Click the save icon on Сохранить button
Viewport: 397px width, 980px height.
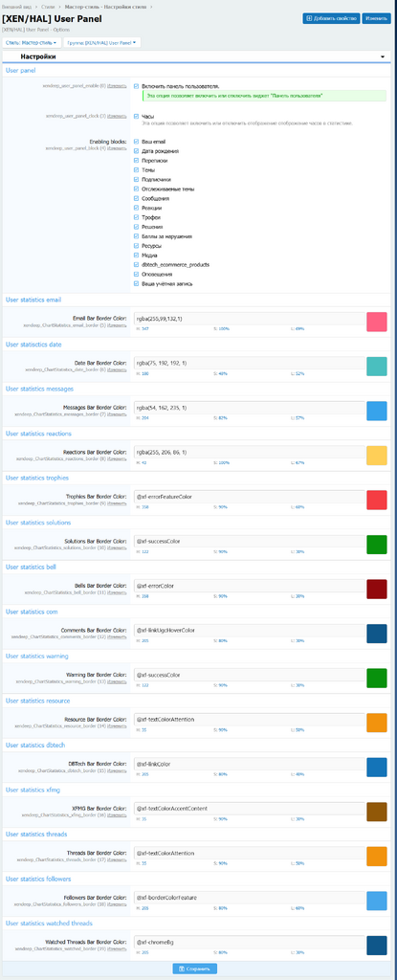pyautogui.click(x=182, y=969)
